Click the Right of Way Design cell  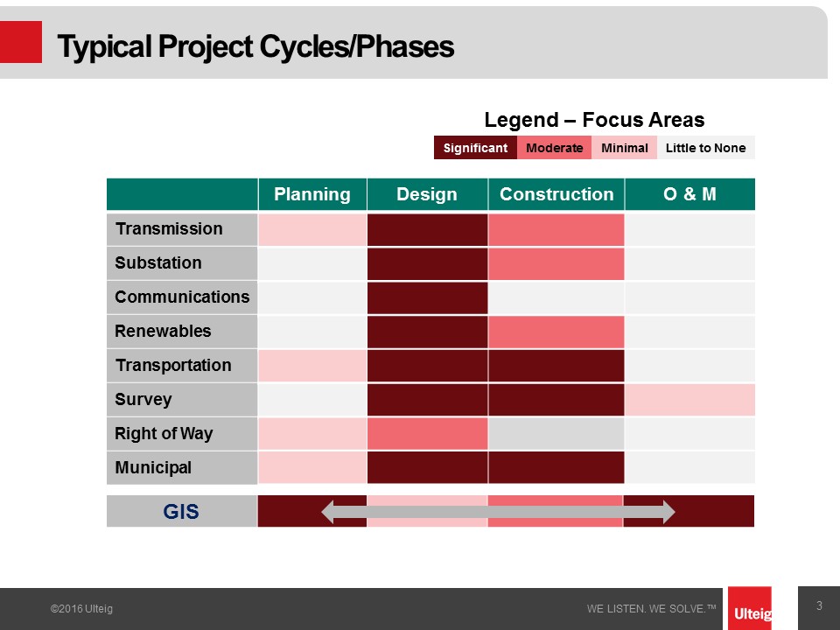(x=428, y=433)
